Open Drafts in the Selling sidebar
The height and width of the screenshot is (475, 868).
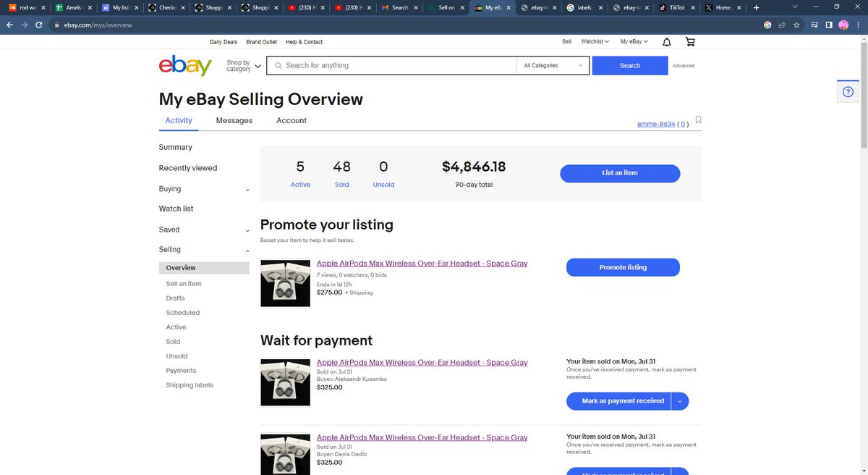pyautogui.click(x=175, y=298)
